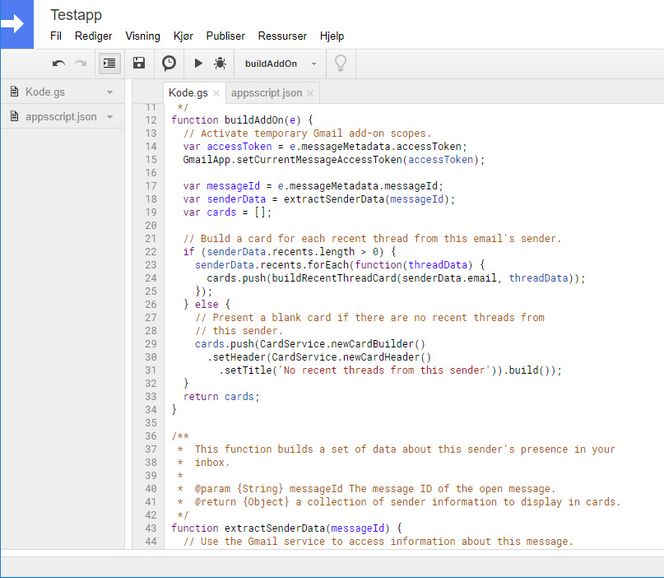
Task: Click the blue arrow project home icon
Action: coord(17,24)
